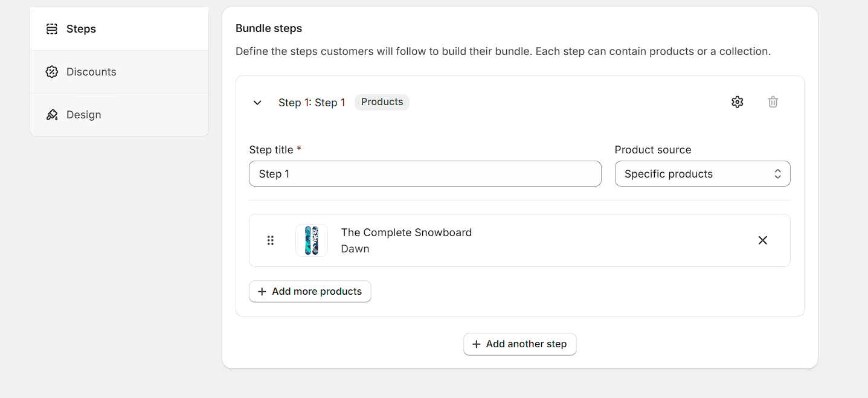Click the Design paintbrush icon

pos(52,114)
